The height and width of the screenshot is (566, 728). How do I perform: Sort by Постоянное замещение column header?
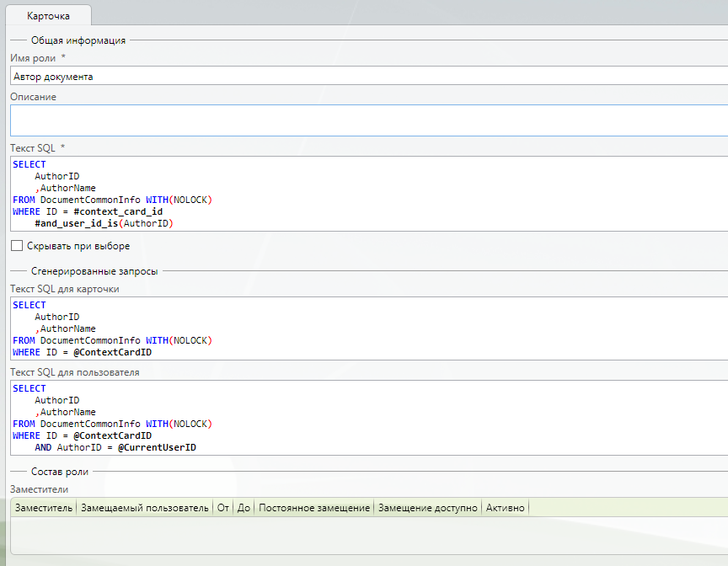coord(314,508)
